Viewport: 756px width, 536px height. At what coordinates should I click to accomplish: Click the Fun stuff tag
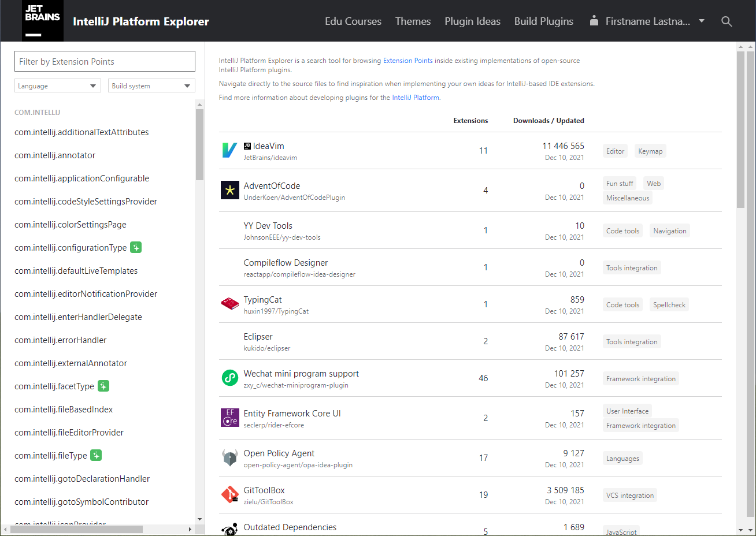pos(620,184)
